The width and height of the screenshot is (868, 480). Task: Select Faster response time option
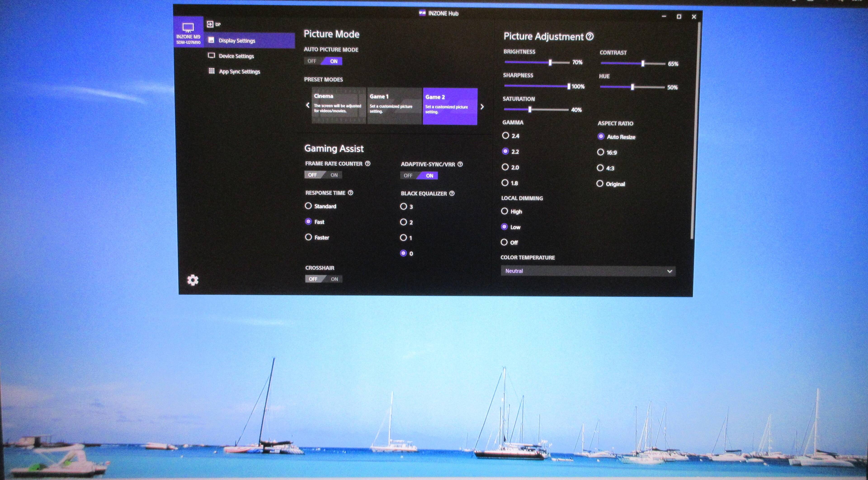(308, 237)
